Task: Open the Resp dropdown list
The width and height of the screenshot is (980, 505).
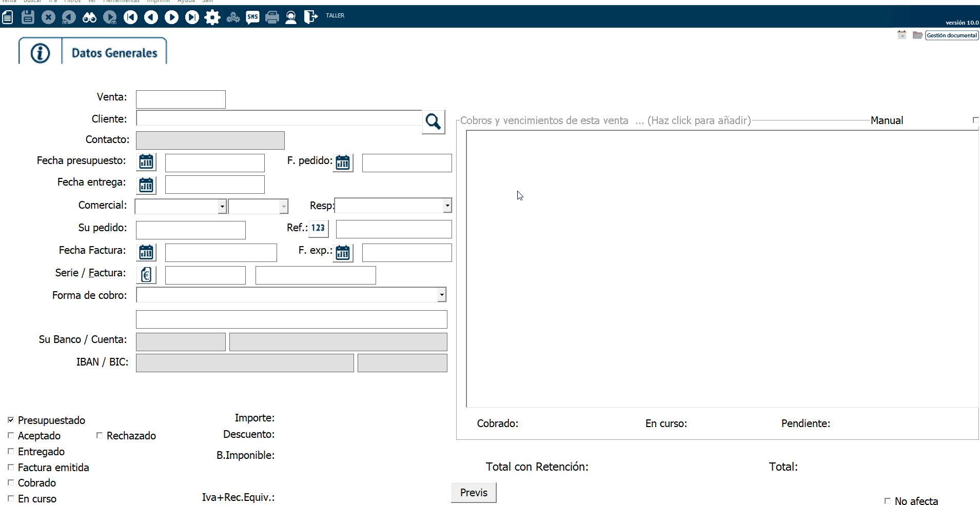Action: [x=447, y=206]
